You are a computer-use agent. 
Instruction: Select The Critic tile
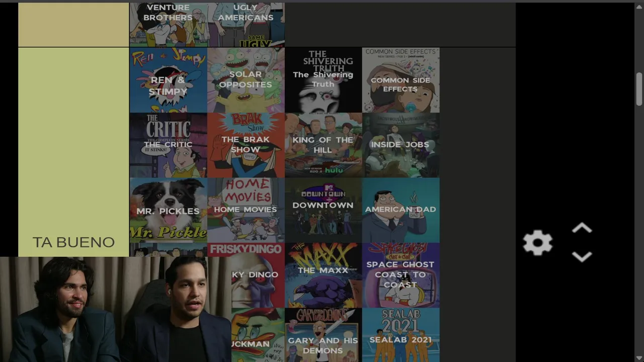point(168,145)
